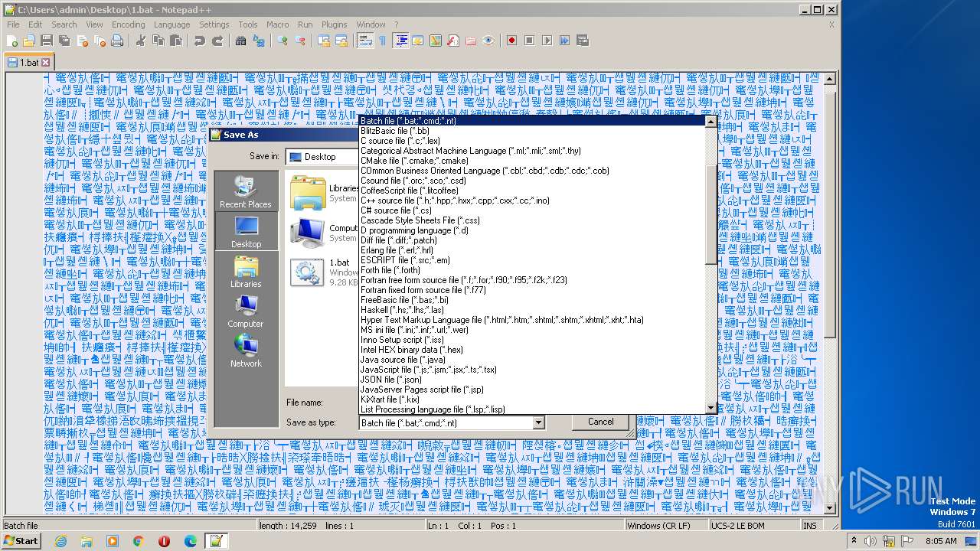Select Network in the places bar
This screenshot has height=551, width=980.
tap(245, 350)
